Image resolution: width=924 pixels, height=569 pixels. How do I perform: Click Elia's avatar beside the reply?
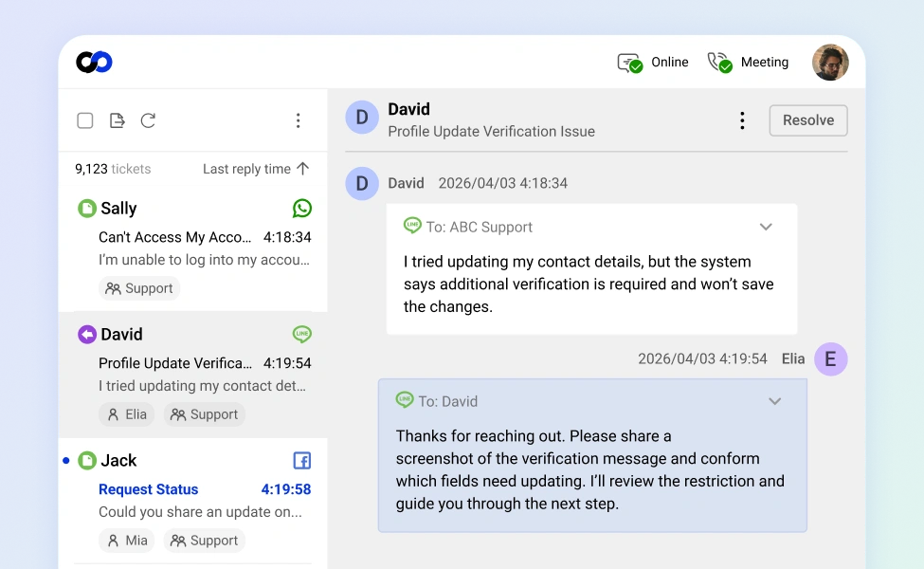[x=831, y=359]
